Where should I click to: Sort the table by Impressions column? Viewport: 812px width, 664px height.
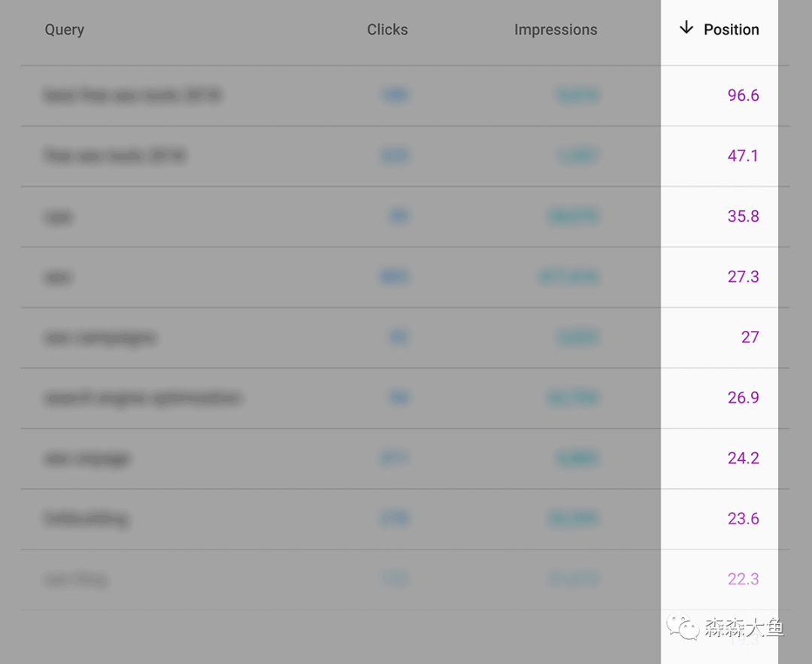coord(556,30)
